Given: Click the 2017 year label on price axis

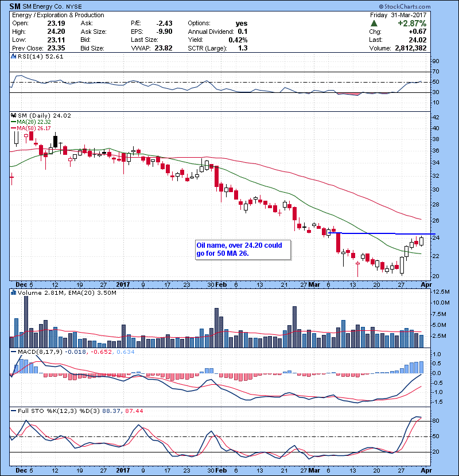Looking at the screenshot, I should click(x=123, y=284).
